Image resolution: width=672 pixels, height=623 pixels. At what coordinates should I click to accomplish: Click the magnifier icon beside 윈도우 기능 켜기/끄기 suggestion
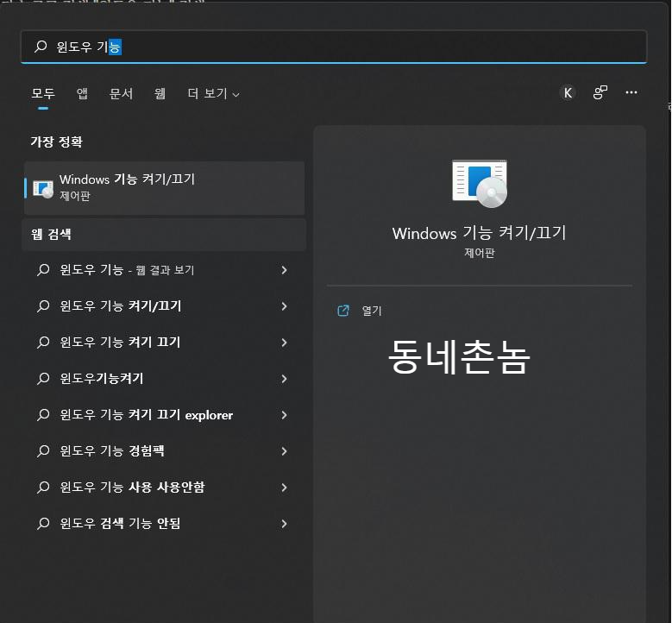click(43, 306)
